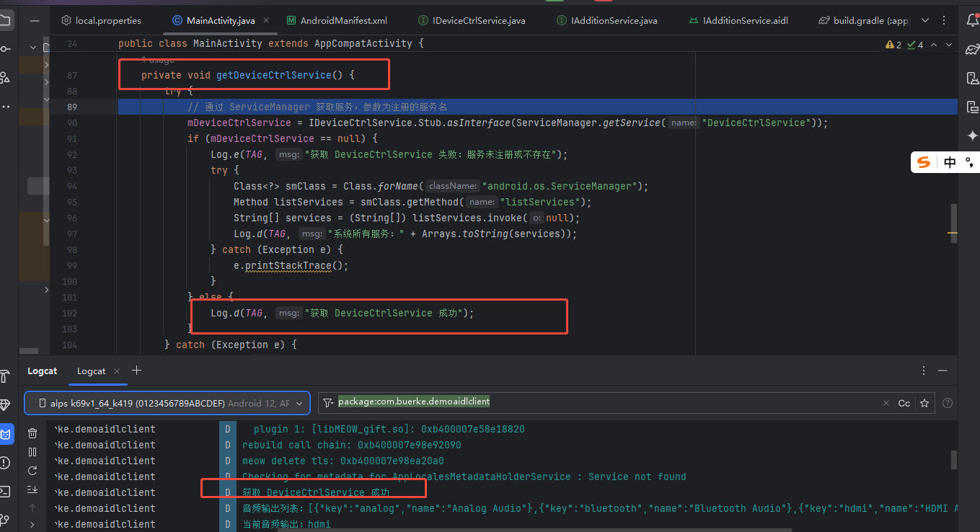
Task: Click e.printStackTrace() call in code
Action: (x=291, y=265)
